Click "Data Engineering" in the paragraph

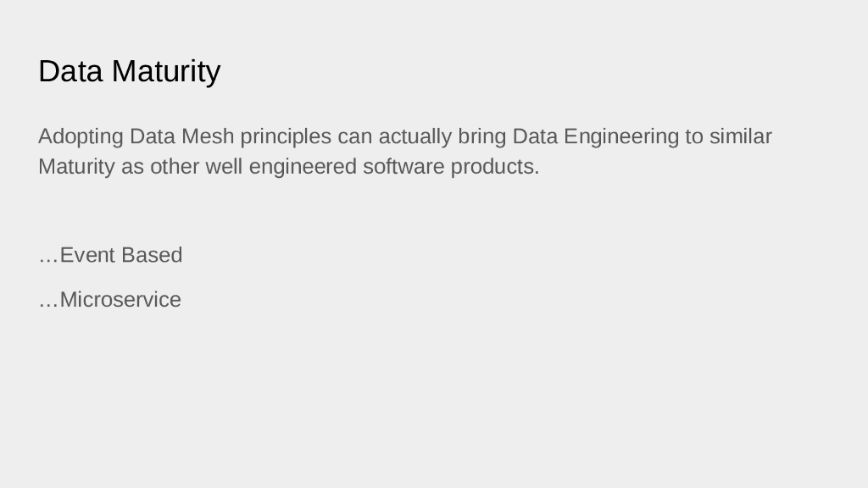click(596, 136)
